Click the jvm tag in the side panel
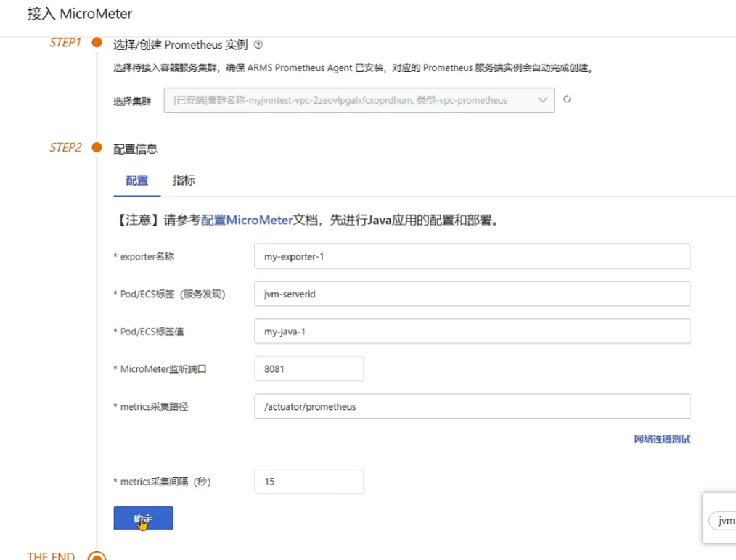 point(724,521)
